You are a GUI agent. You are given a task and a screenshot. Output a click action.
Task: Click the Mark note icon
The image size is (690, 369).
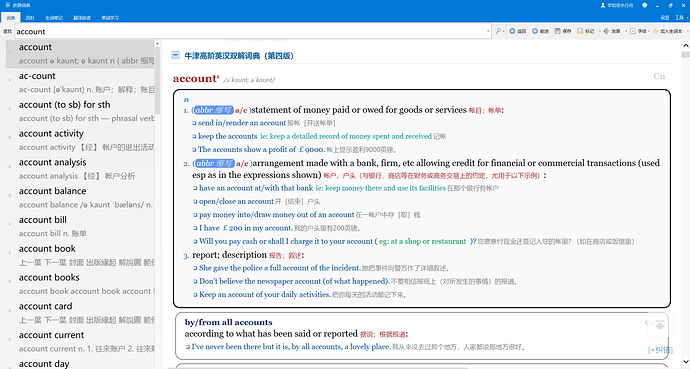tap(580, 31)
